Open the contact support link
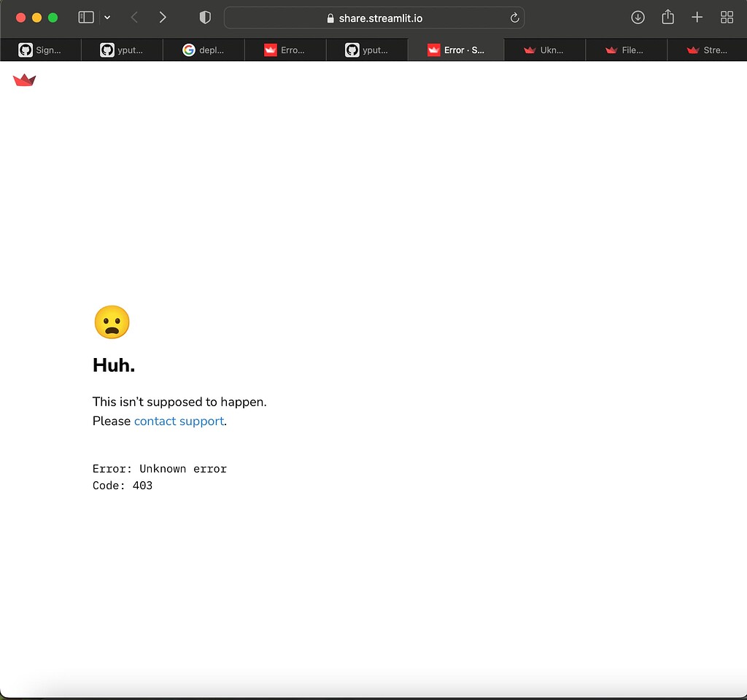747x700 pixels. click(179, 421)
